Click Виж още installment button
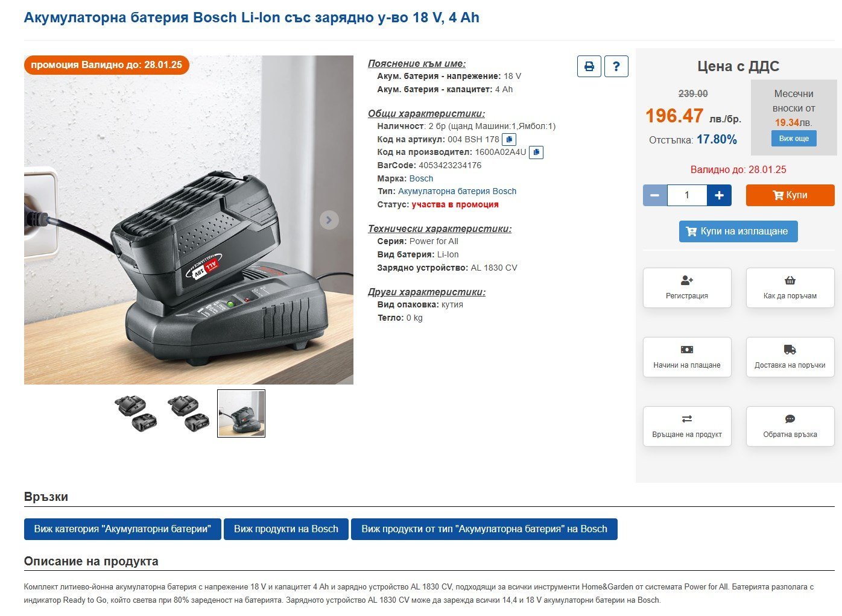 click(794, 139)
